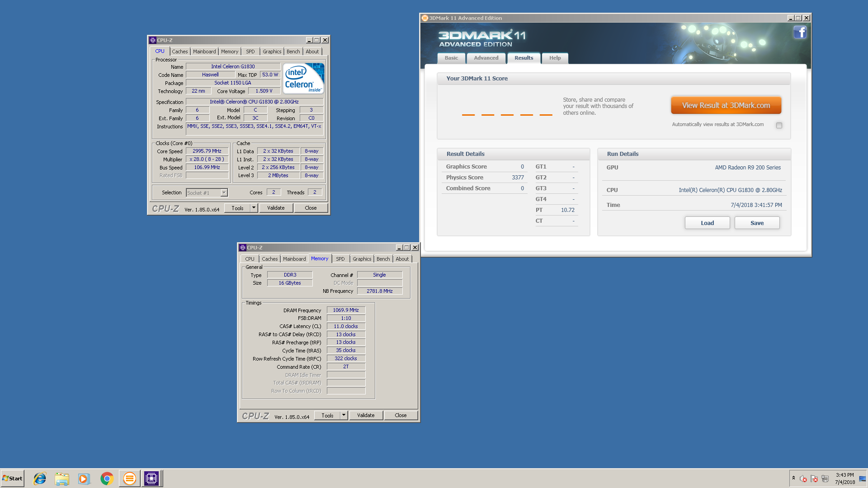Image resolution: width=868 pixels, height=488 pixels.
Task: Switch to CPU-Z taskbar chip icon
Action: [151, 479]
